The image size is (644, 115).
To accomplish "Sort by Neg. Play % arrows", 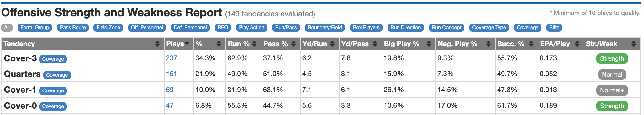I will point(488,44).
